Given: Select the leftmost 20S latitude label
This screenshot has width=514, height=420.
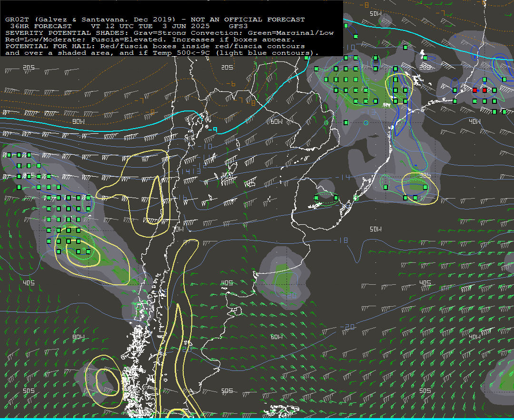Looking at the screenshot, I should coord(29,67).
